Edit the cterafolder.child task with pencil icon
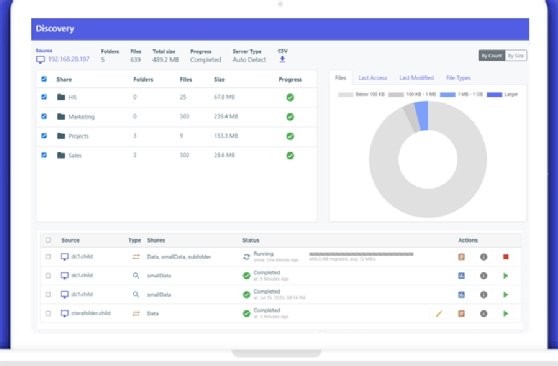The width and height of the screenshot is (558, 366). click(439, 314)
